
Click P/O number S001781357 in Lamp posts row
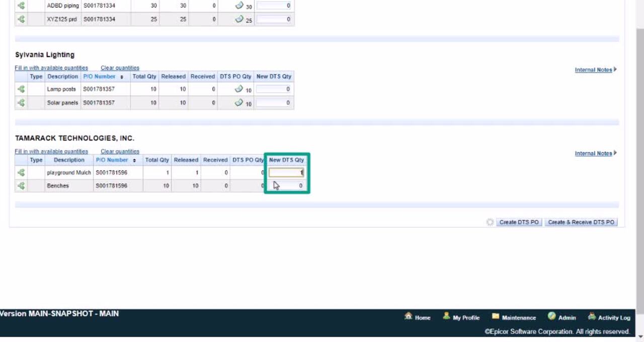point(99,89)
